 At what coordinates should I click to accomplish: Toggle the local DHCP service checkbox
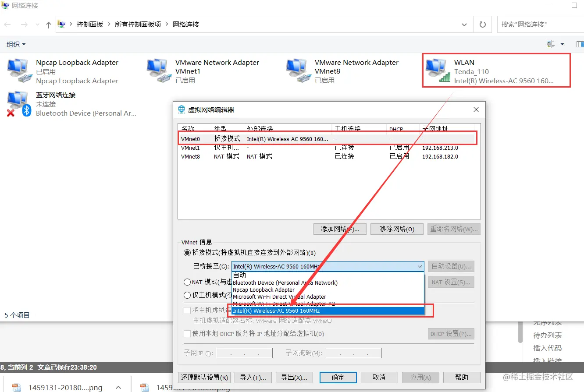click(x=187, y=334)
